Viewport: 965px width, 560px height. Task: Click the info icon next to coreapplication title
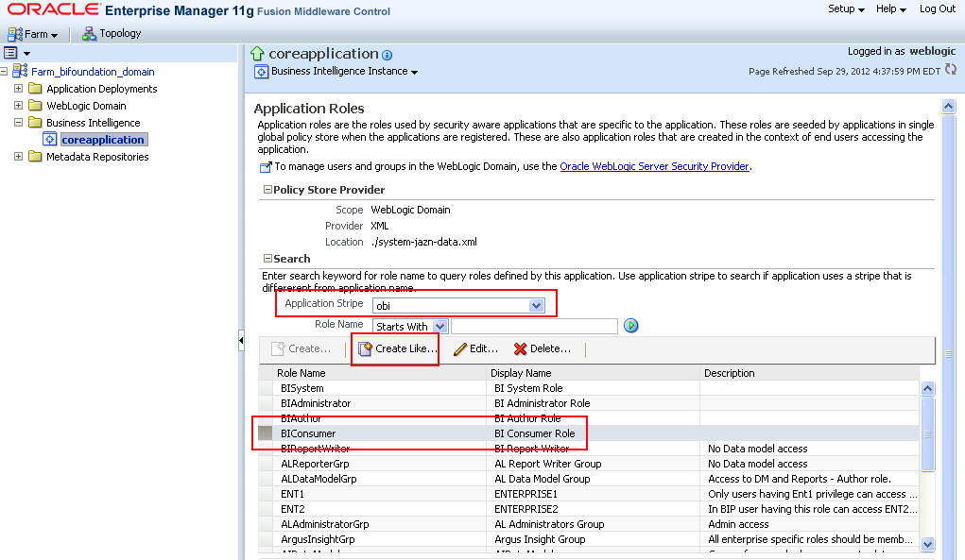point(386,55)
